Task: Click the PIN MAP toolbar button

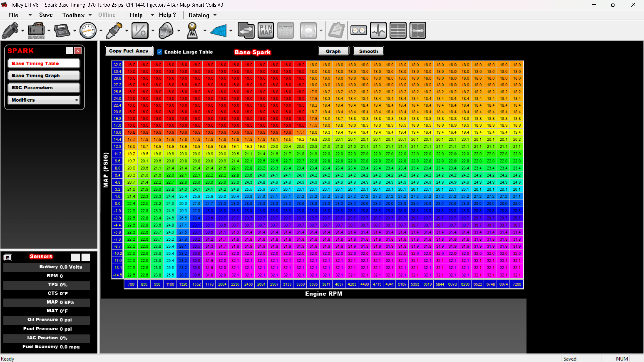Action: (266, 31)
